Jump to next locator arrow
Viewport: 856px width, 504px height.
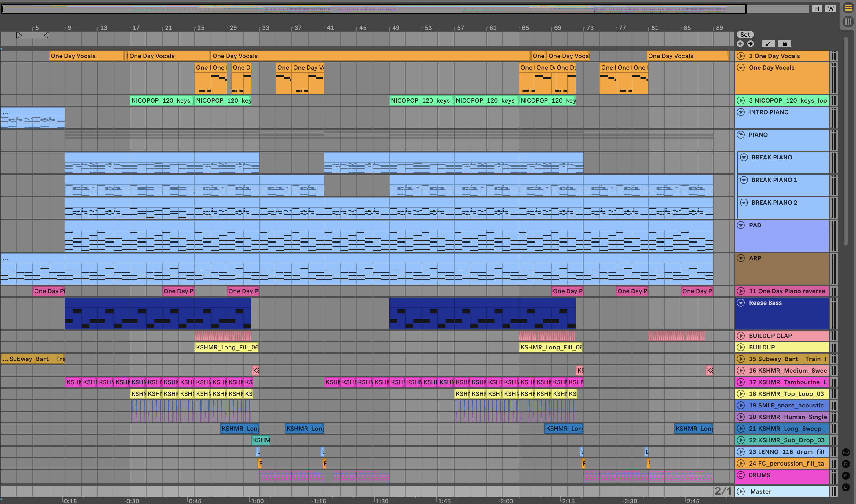pyautogui.click(x=751, y=44)
